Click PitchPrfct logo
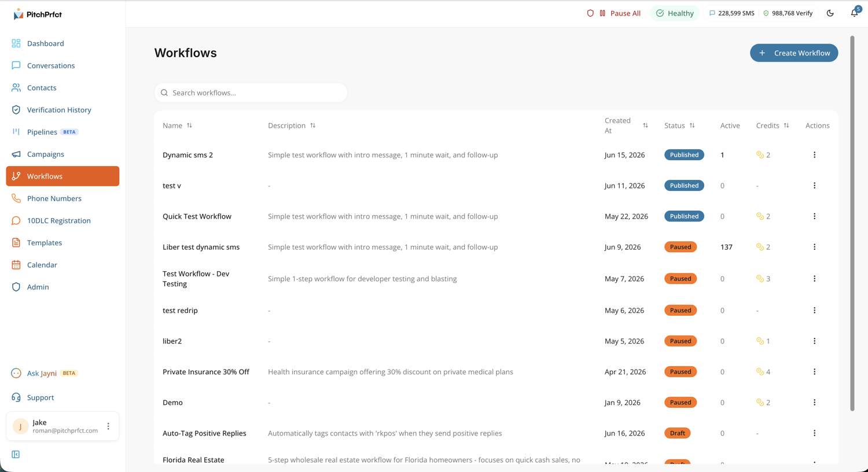 click(37, 14)
